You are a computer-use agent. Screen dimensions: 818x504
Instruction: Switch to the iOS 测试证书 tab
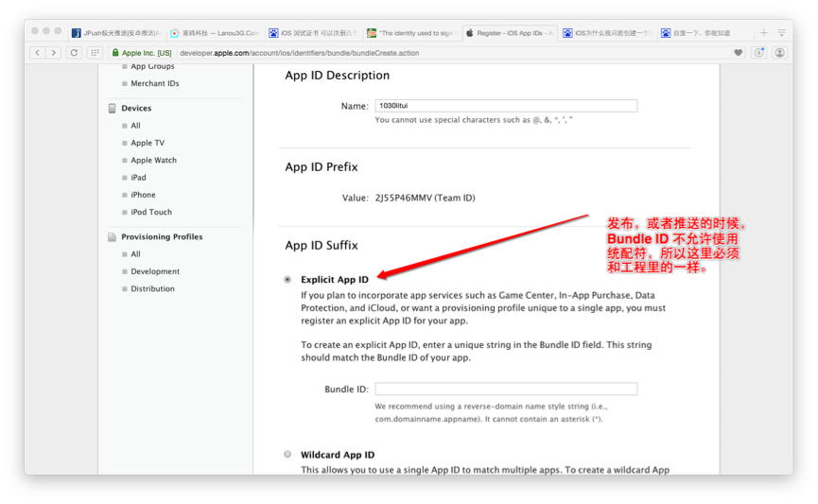click(x=313, y=33)
